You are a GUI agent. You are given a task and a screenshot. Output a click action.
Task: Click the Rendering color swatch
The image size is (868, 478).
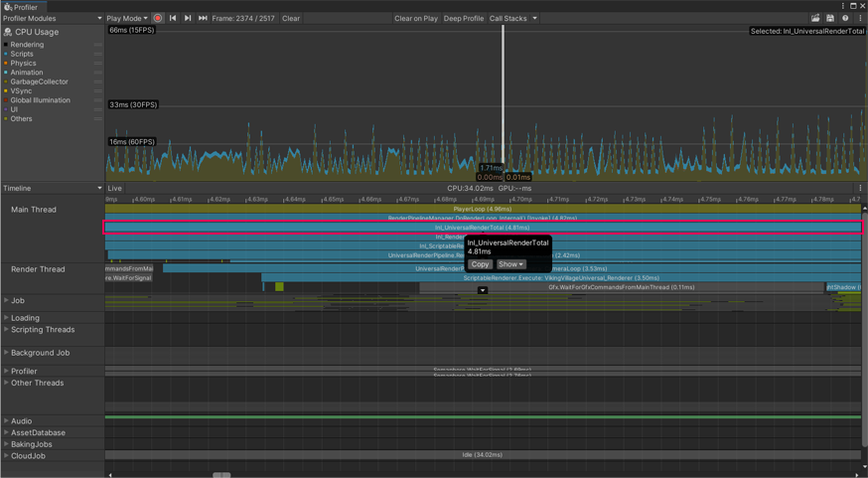point(5,45)
